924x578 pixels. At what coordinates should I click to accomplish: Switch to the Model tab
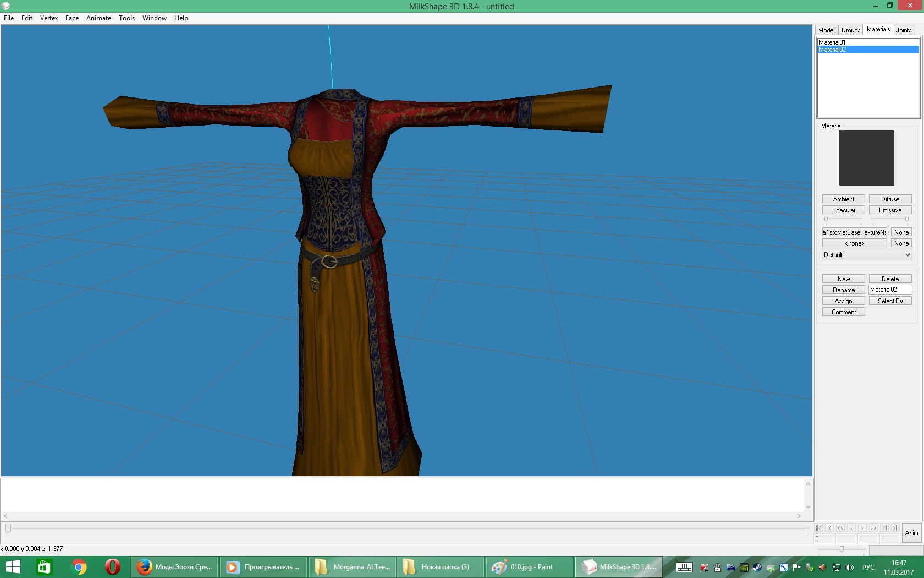pyautogui.click(x=827, y=30)
